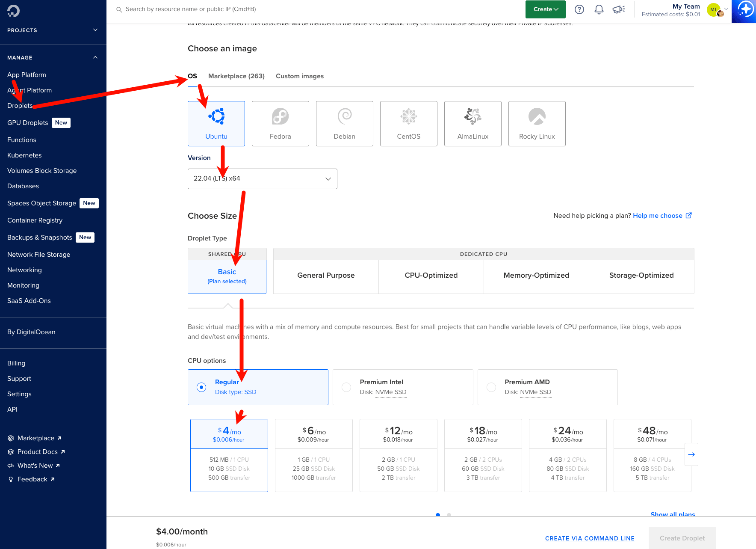Choose the $12/mo plan card

(x=399, y=455)
